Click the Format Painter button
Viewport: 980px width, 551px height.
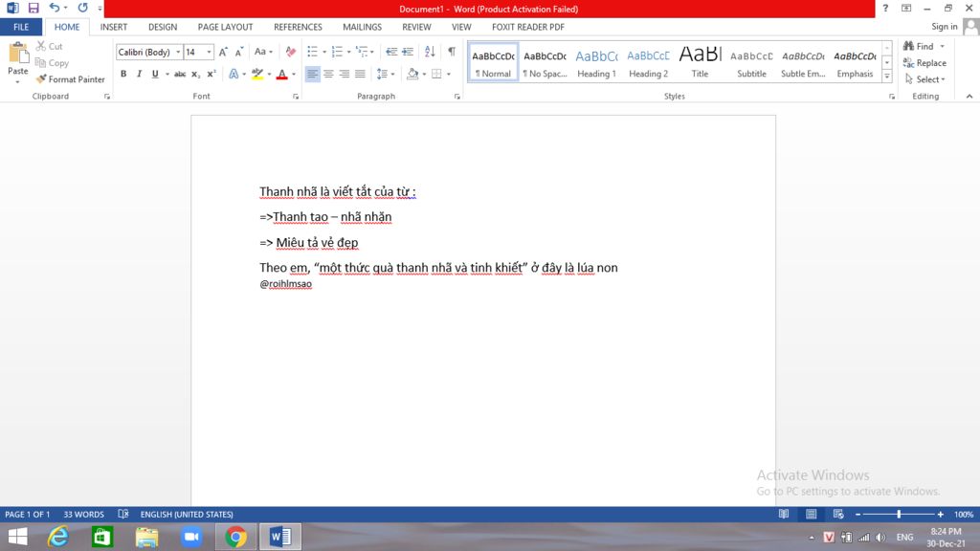click(x=70, y=79)
